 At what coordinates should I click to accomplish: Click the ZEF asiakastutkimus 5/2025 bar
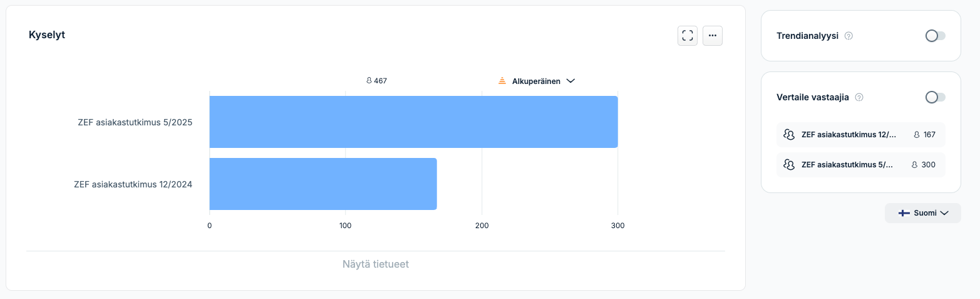point(413,122)
